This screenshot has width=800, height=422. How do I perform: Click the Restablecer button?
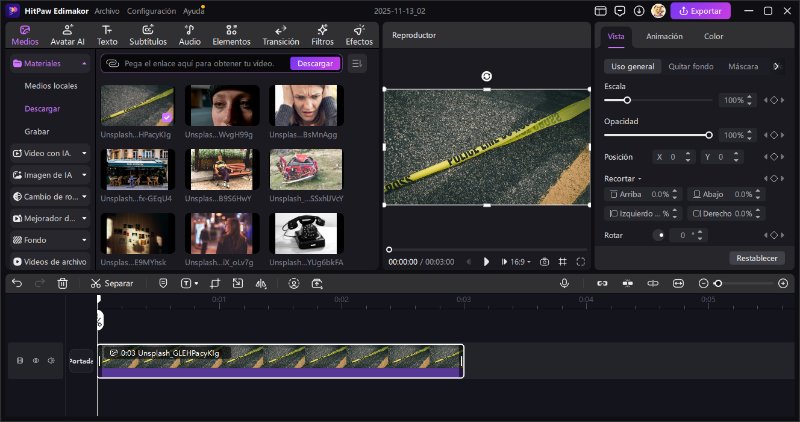click(757, 258)
